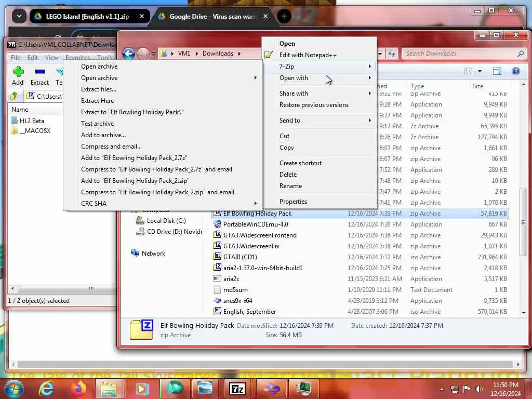
Task: Select Local Disk (C:) in navigation pane
Action: (x=161, y=220)
